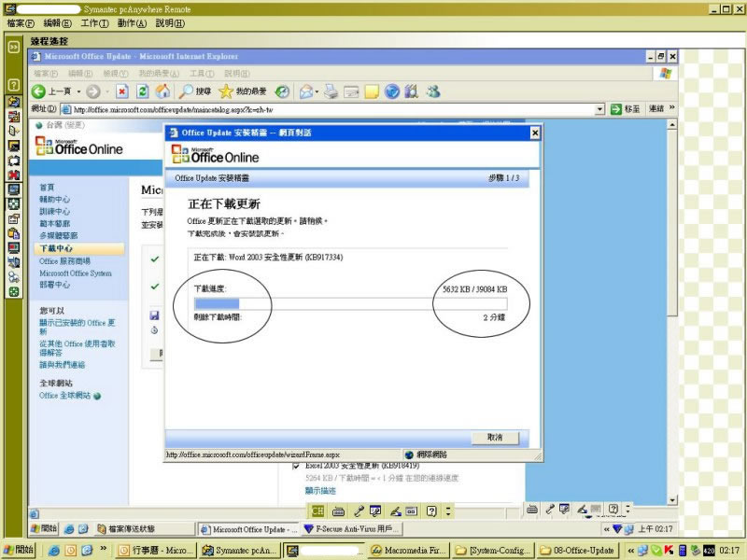Click the Forward arrow in Internet Explorer
747x560 pixels.
pyautogui.click(x=93, y=91)
